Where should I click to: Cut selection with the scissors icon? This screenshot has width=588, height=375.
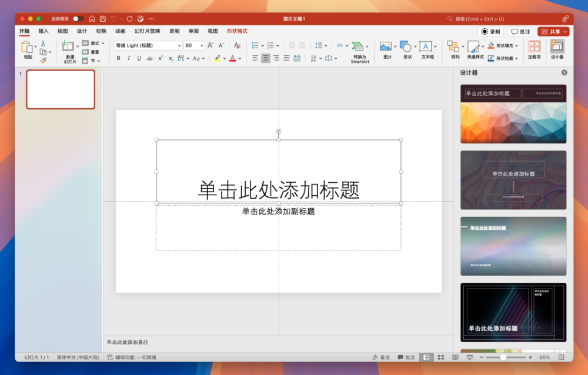tap(43, 43)
